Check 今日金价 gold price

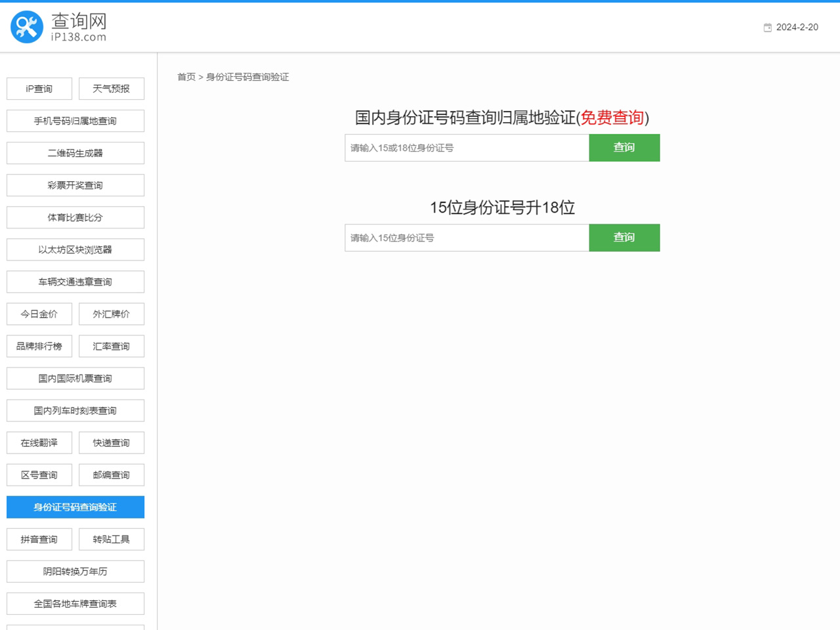pyautogui.click(x=39, y=314)
